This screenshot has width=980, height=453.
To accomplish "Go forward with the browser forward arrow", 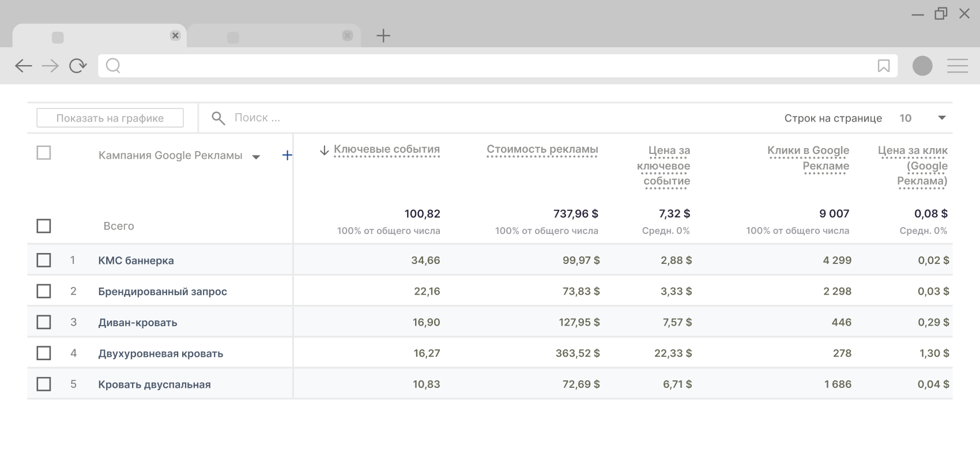I will [x=50, y=66].
